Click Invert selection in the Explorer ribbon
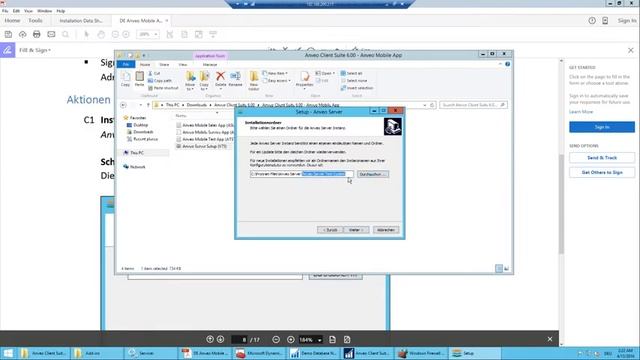The width and height of the screenshot is (640, 360). pyautogui.click(x=357, y=88)
